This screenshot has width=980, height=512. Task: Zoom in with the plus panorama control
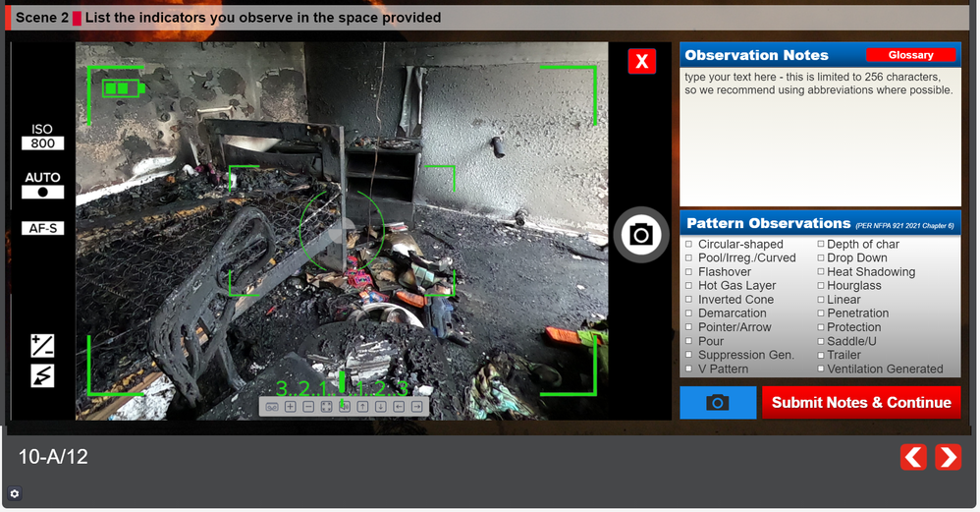point(291,406)
